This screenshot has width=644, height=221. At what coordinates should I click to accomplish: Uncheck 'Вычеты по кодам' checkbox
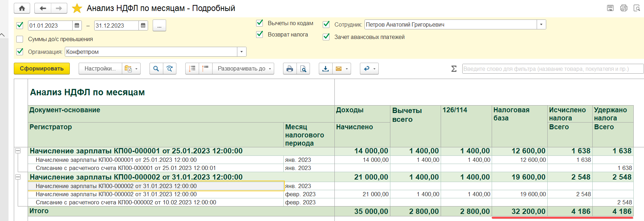point(260,23)
